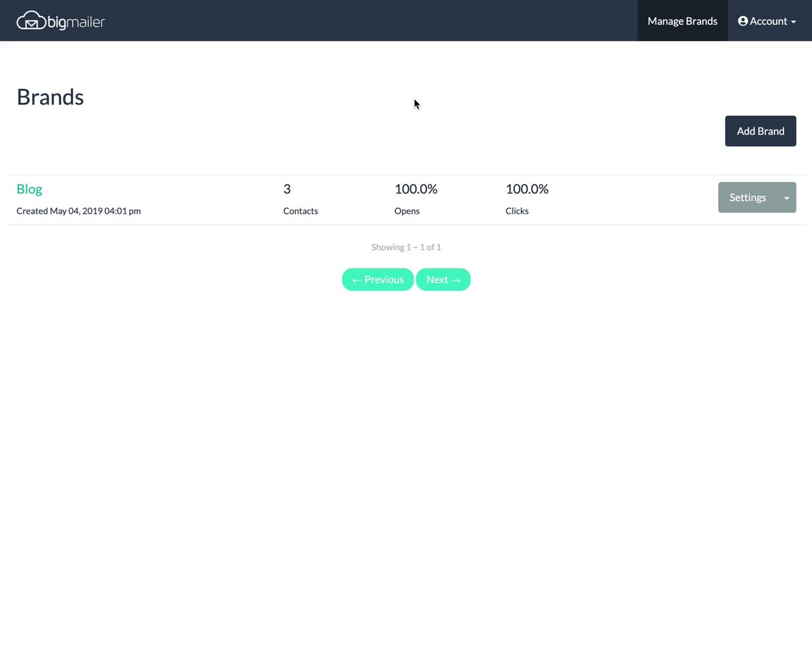Viewport: 812px width, 645px height.
Task: Click the 'Showing 1 – 1 of 1' text
Action: 406,247
